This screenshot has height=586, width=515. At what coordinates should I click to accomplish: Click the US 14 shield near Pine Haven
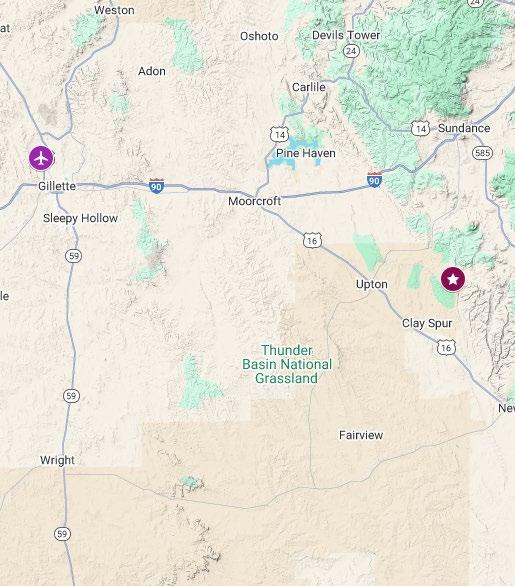(279, 135)
